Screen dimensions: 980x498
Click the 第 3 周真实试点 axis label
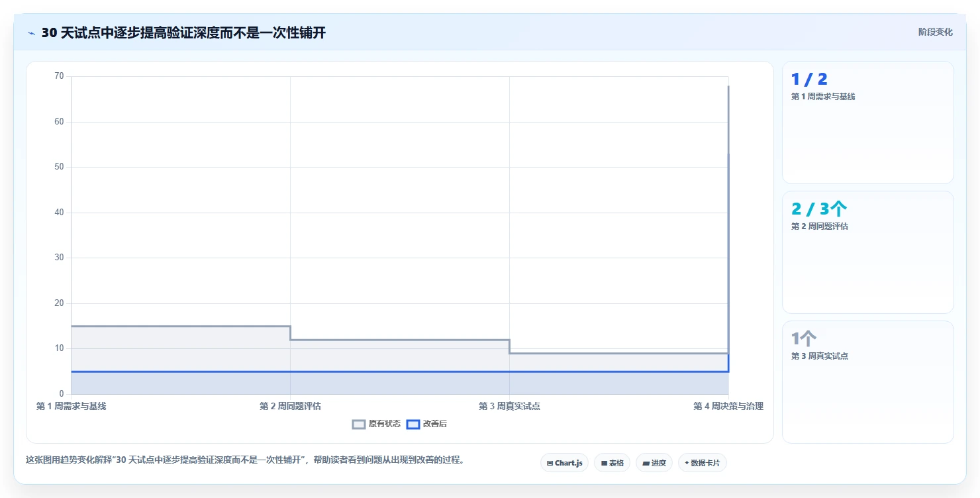click(x=509, y=406)
